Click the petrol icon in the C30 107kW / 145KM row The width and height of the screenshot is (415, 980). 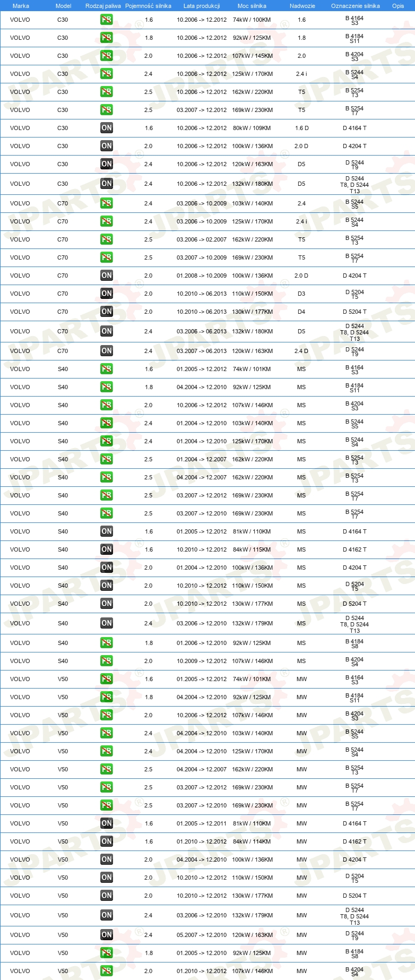coord(107,56)
